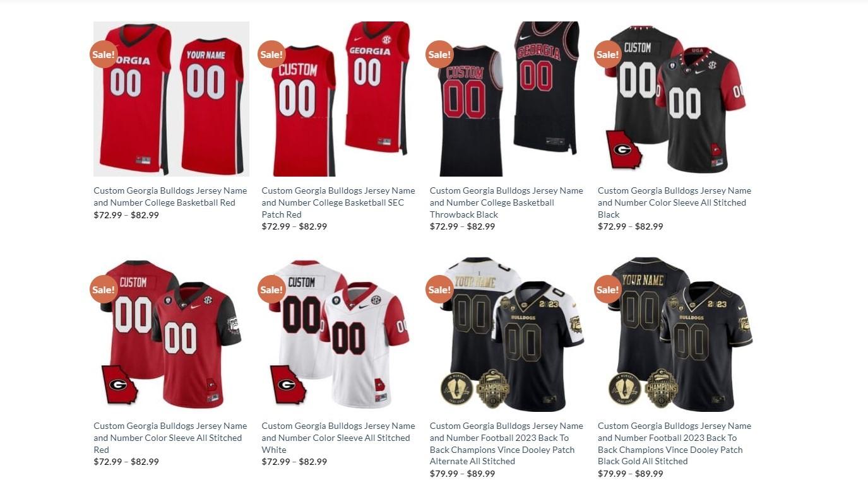View the Color Sleeve Black football jersey image
The height and width of the screenshot is (480, 868).
tap(675, 99)
